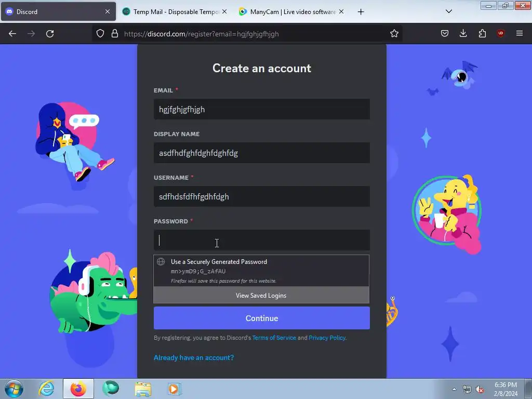The height and width of the screenshot is (399, 532).
Task: Open the Windows Start menu orb
Action: pyautogui.click(x=14, y=389)
